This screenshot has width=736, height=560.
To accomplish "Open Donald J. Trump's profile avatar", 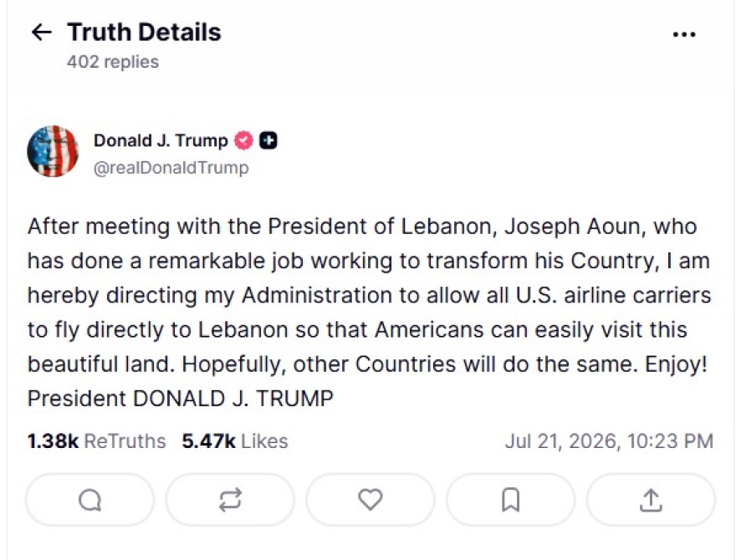I will pos(53,151).
